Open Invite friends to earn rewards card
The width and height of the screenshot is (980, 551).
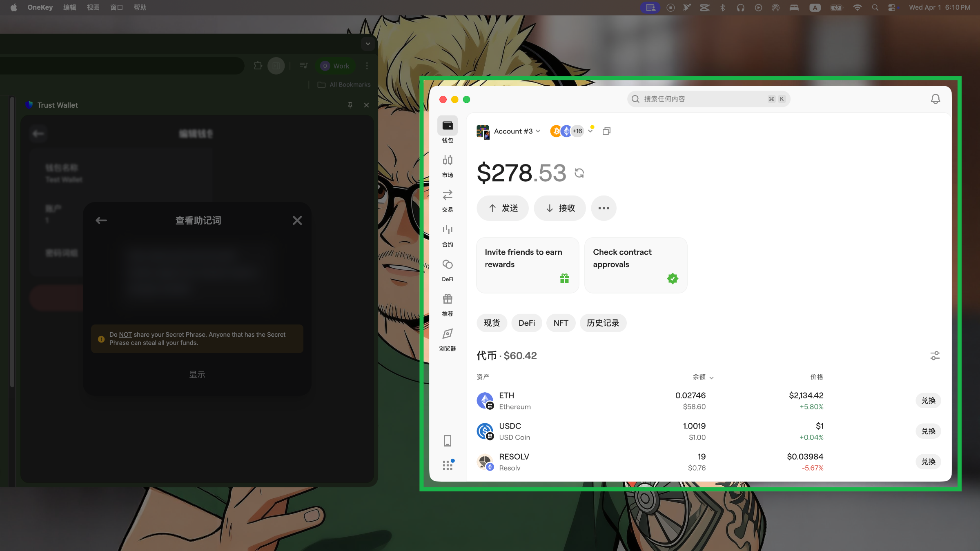click(x=528, y=265)
